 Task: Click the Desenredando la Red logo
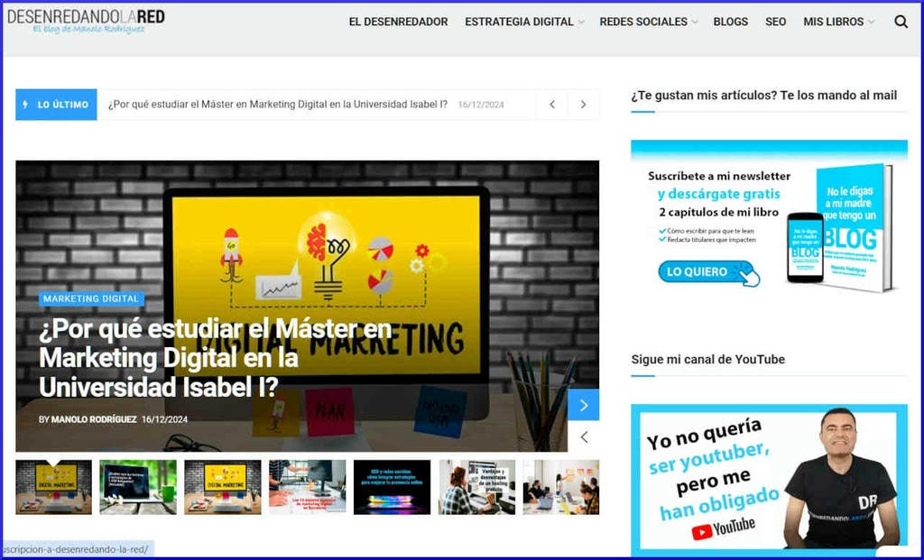[86, 21]
